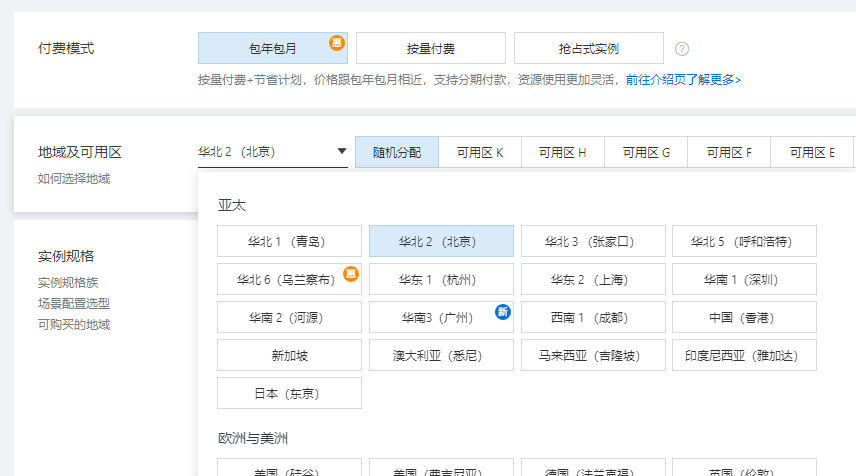Choose region 华北 5 (呼和浩特)
Viewport: 856px width, 476px height.
[x=744, y=241]
